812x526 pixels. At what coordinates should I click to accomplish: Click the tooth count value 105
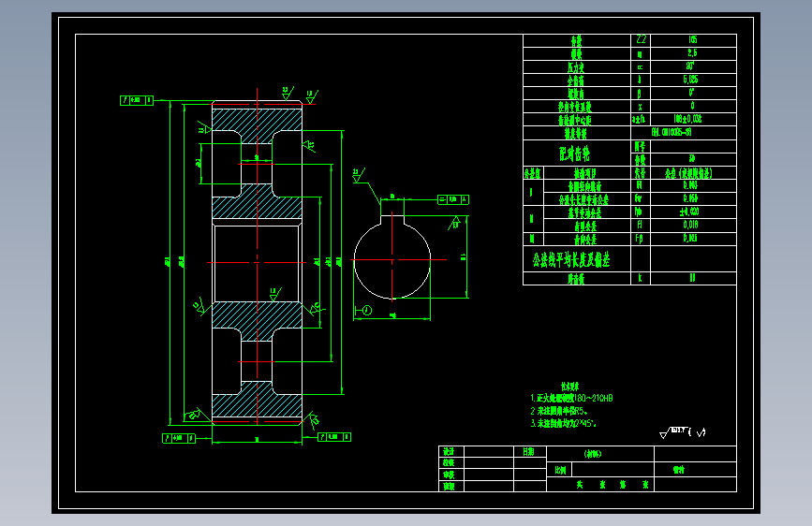[x=693, y=40]
